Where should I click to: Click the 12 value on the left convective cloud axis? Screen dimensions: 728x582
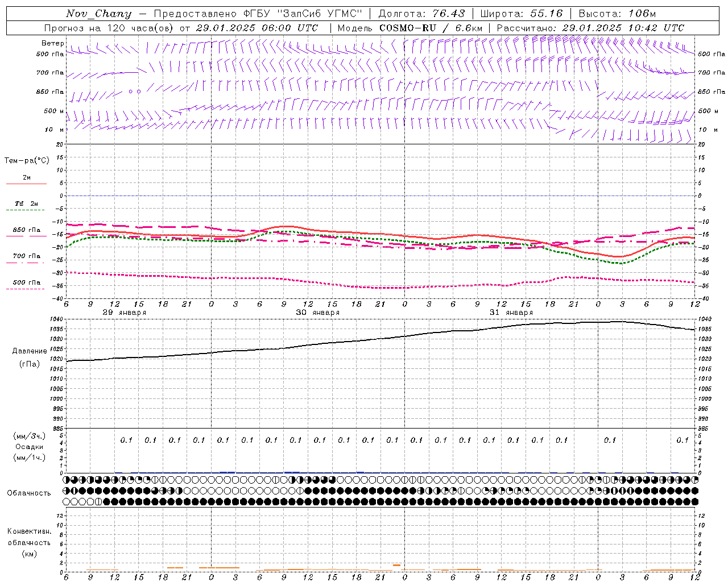pos(60,516)
